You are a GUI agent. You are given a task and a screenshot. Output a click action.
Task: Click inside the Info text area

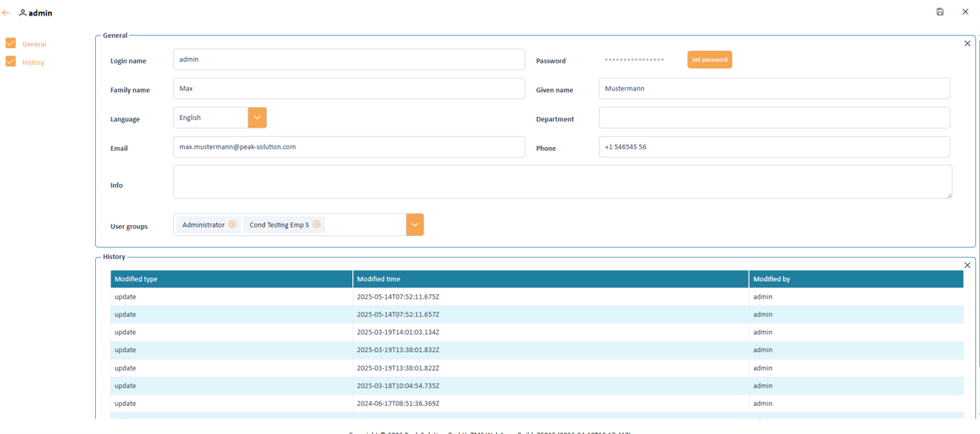(563, 182)
